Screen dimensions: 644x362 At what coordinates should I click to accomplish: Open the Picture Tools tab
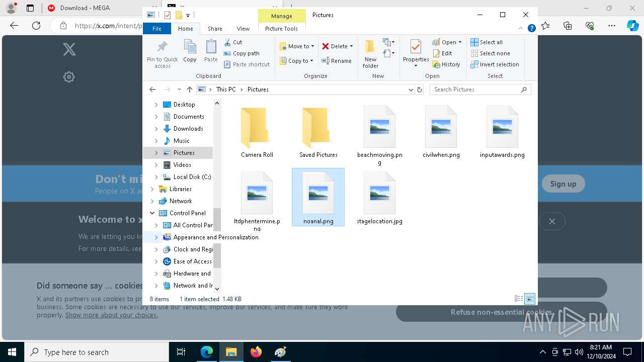pyautogui.click(x=281, y=29)
